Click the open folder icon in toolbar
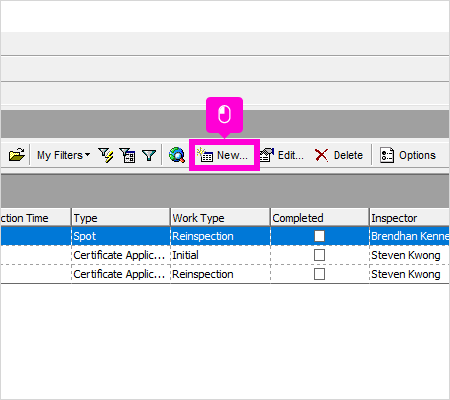 point(17,155)
